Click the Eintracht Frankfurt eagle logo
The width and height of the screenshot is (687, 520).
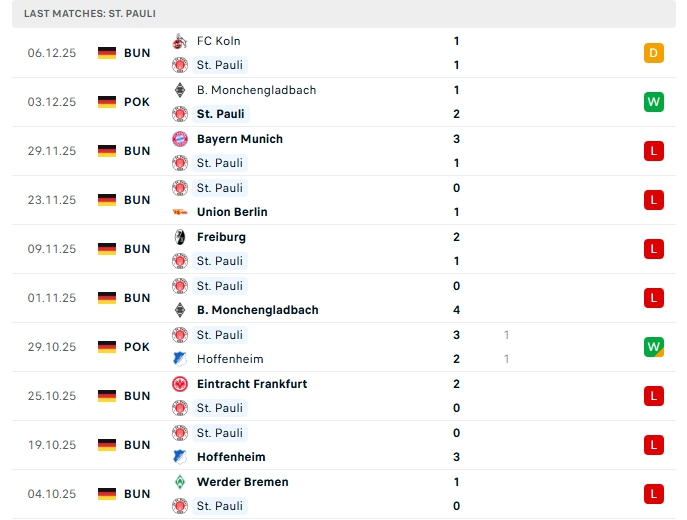181,384
